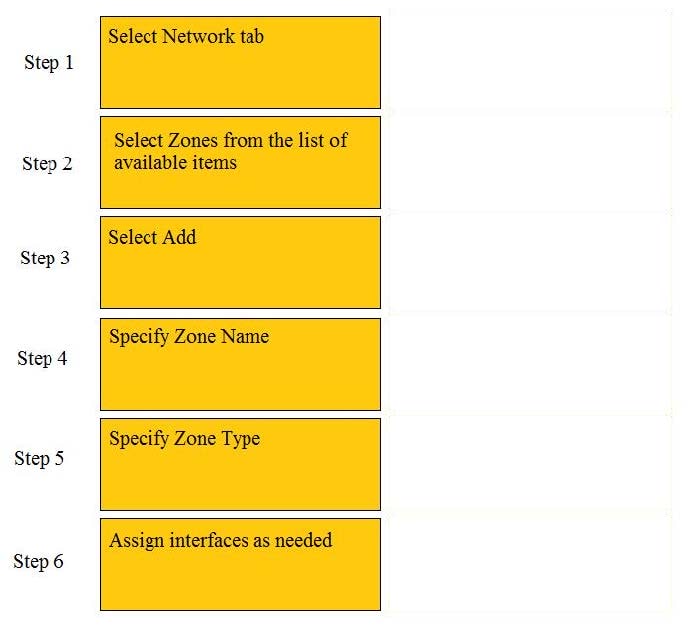Select the 'Assign interfaces as needed' box
Screen dimensions: 695x629
coord(240,565)
